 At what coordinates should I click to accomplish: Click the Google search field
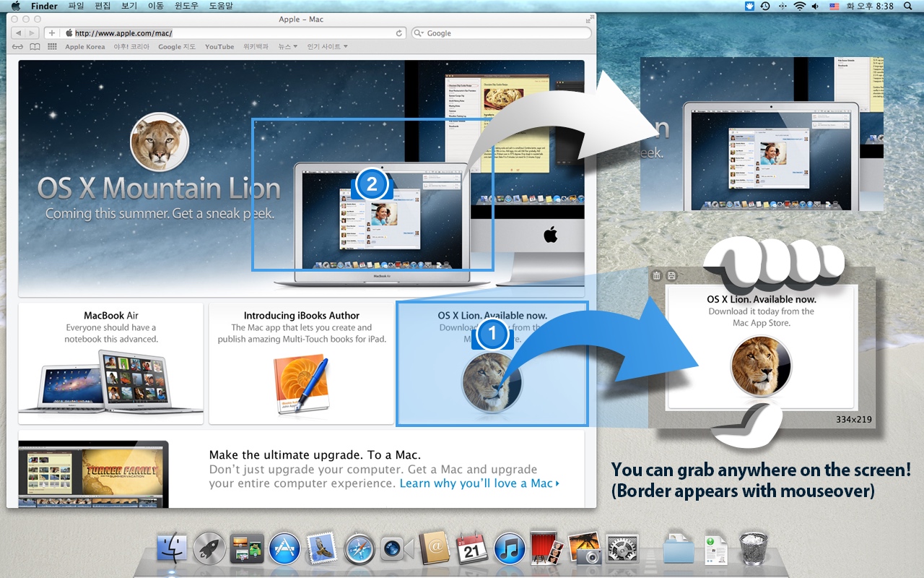(500, 33)
